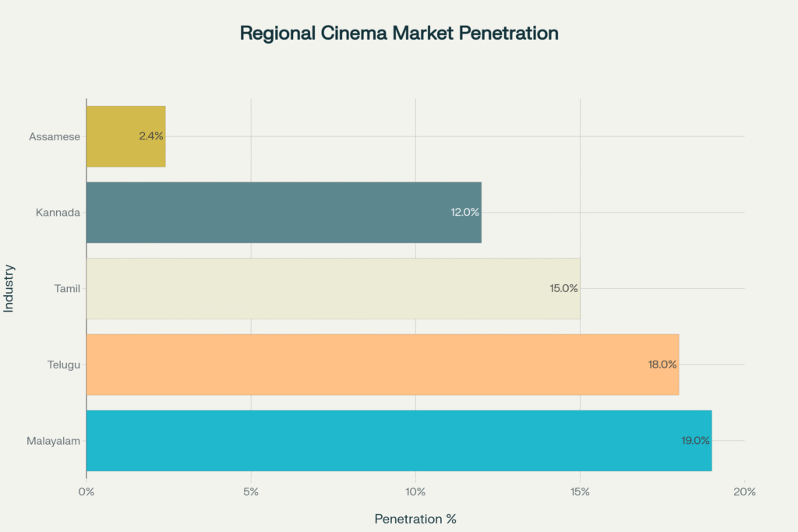Select the Telugu bar
Viewport: 798px width, 532px height.
point(383,365)
